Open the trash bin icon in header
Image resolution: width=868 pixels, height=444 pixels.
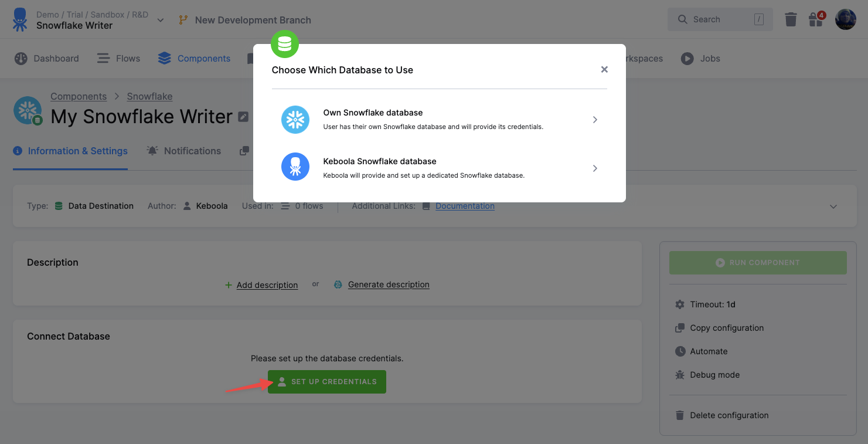click(x=791, y=19)
